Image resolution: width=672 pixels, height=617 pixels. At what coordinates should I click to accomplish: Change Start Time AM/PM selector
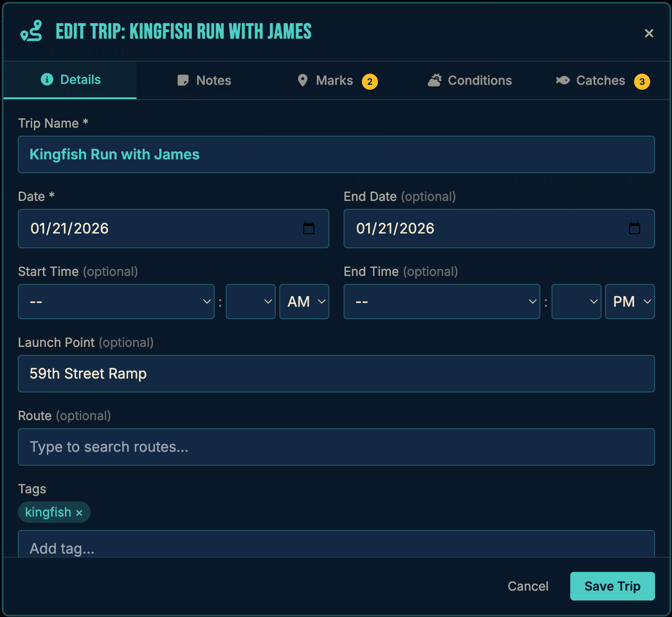304,302
